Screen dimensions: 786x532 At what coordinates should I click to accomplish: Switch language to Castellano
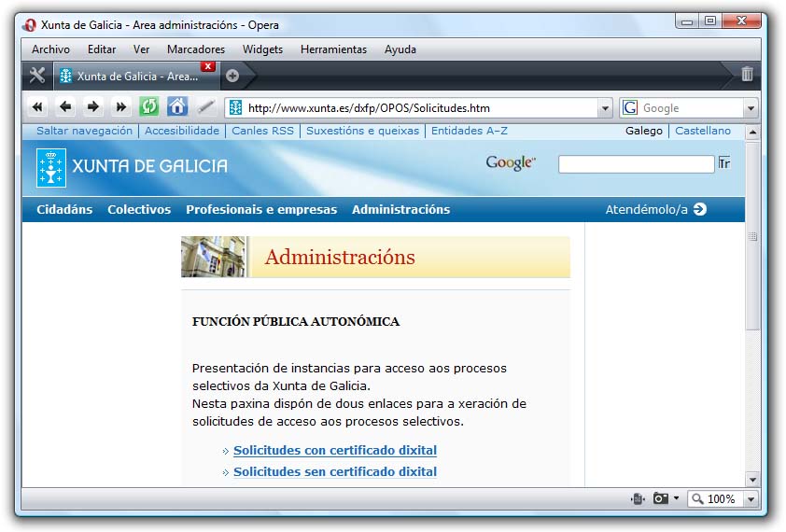tap(703, 131)
